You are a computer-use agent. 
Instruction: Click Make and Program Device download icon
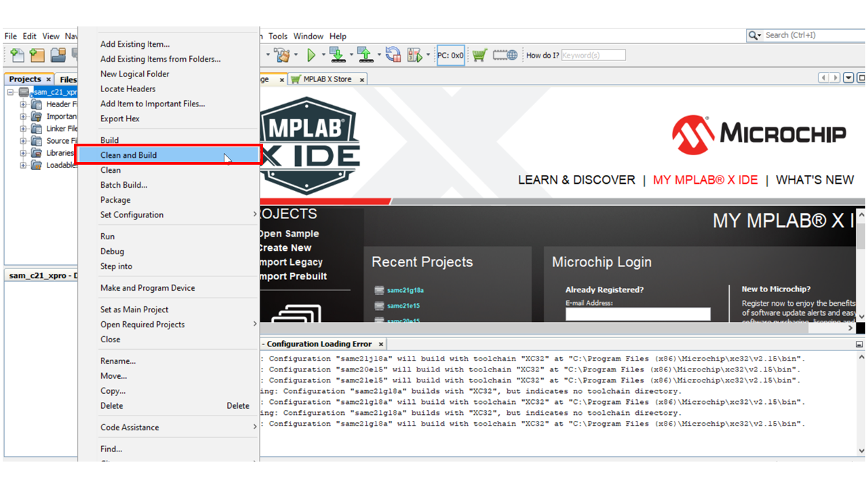[337, 56]
